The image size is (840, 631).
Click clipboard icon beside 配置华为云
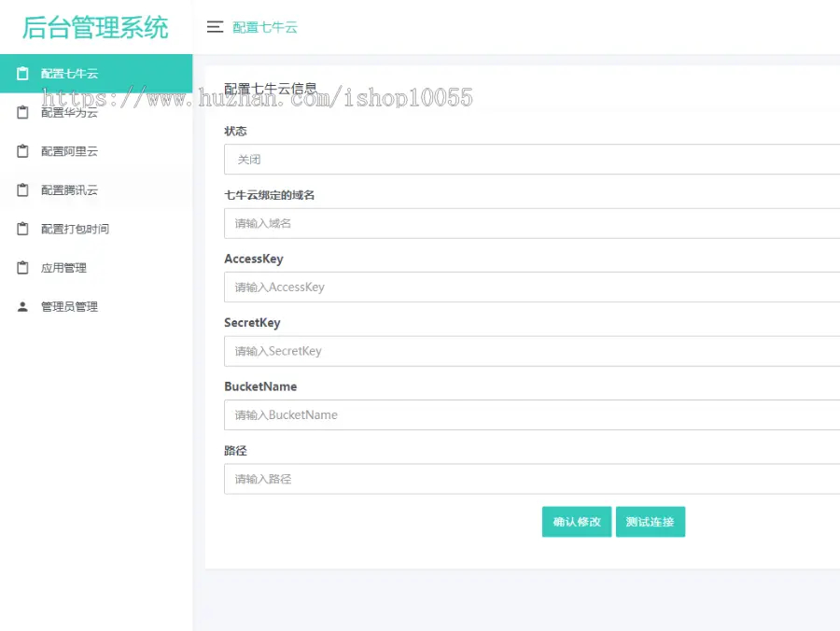tap(22, 113)
